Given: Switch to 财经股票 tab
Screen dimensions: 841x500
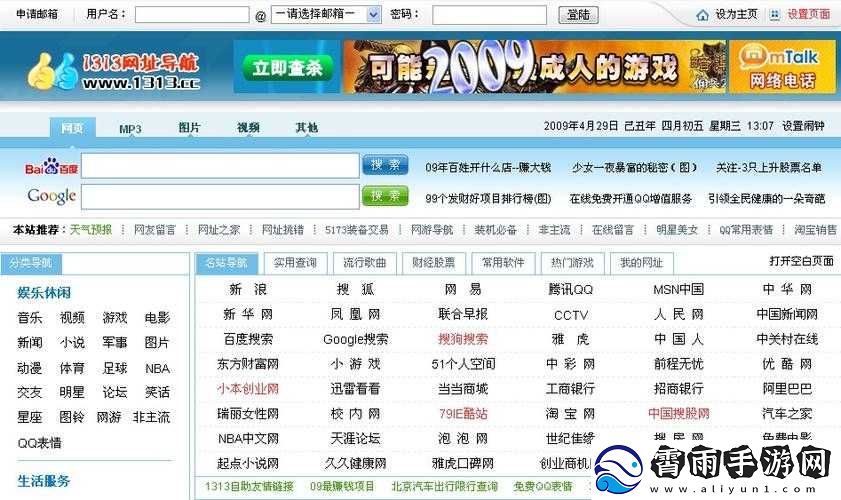Looking at the screenshot, I should [x=433, y=263].
